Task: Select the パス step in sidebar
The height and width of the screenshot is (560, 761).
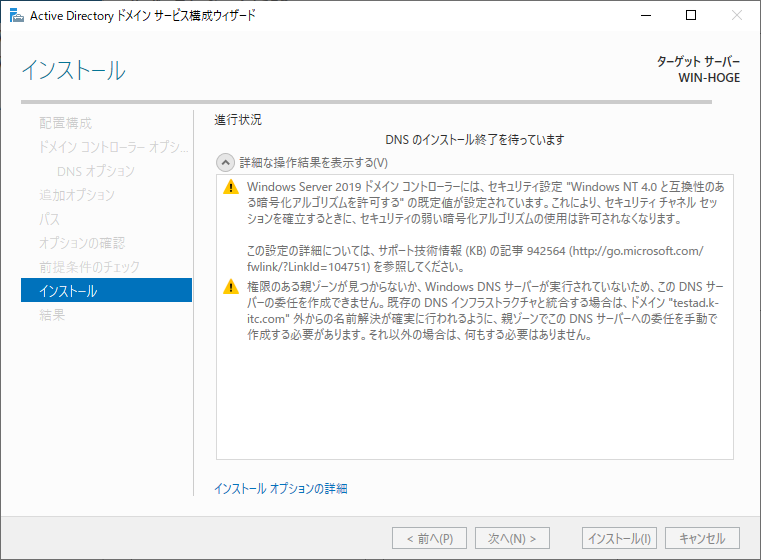Action: (x=49, y=219)
